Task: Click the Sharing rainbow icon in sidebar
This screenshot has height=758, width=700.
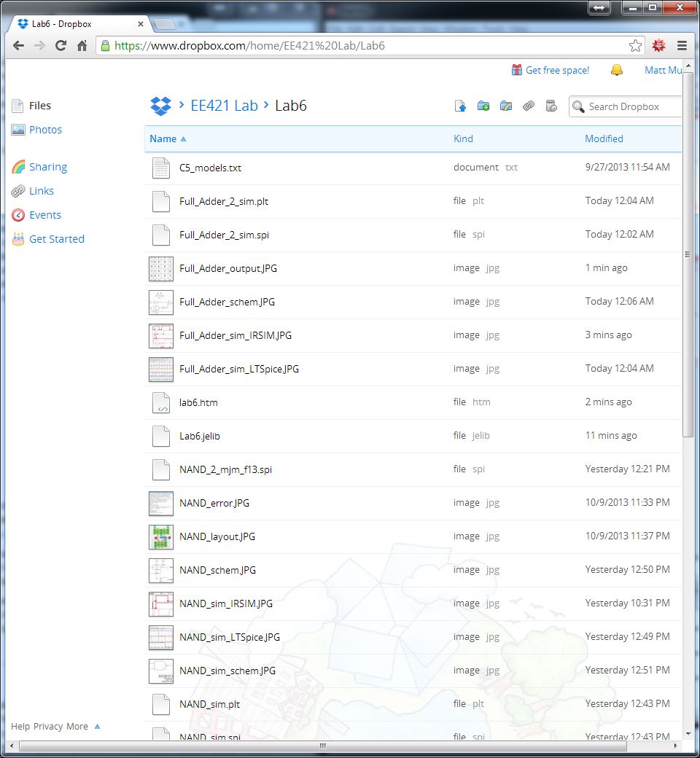Action: coord(18,167)
